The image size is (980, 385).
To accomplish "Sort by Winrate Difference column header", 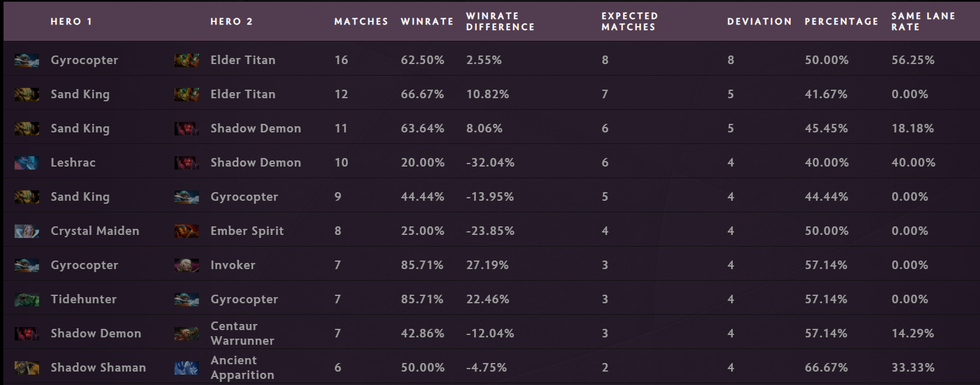I will point(500,21).
